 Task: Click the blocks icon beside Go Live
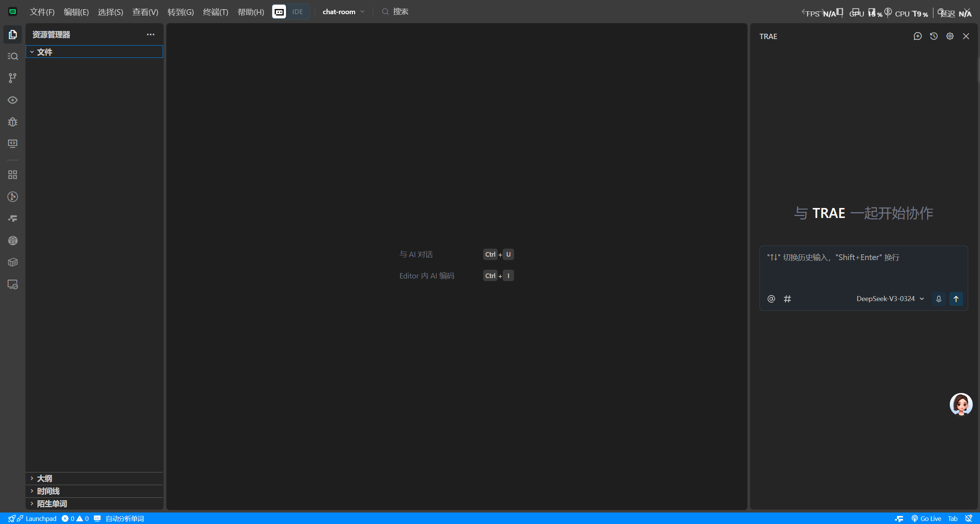pyautogui.click(x=899, y=518)
